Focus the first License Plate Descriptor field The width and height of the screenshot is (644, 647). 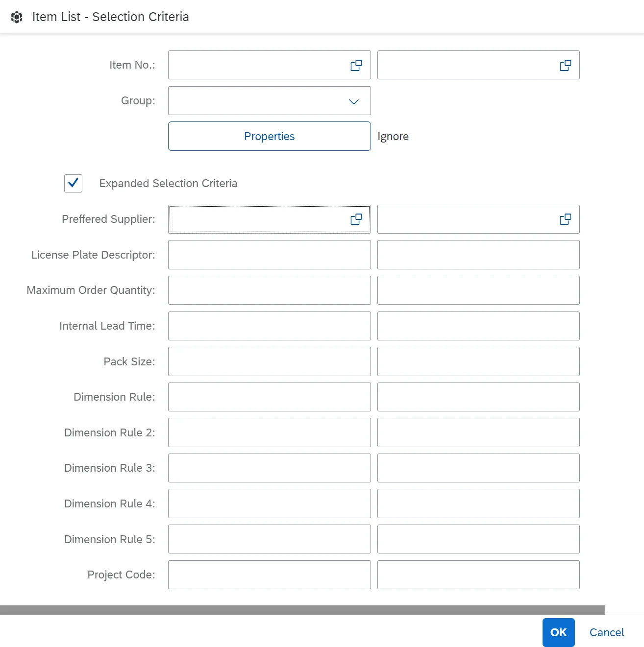click(269, 255)
